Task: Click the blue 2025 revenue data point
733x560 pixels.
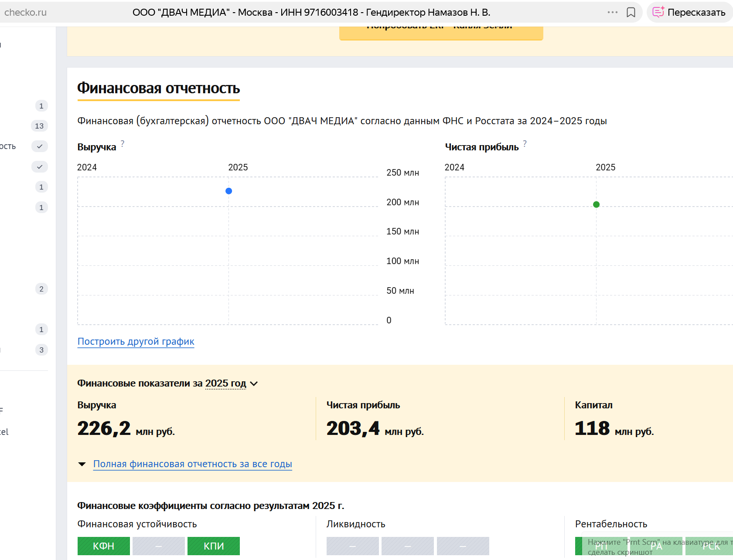Action: [x=228, y=191]
